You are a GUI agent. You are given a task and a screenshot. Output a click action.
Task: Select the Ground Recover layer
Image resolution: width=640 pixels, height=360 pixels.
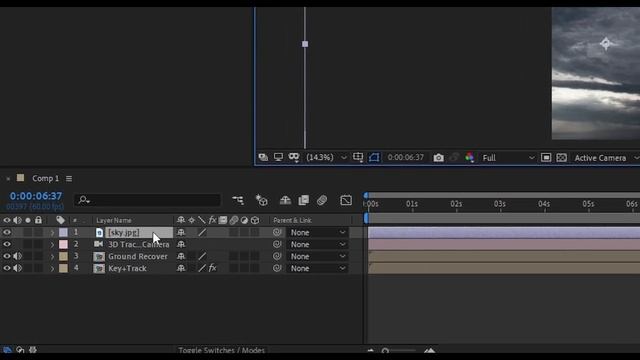click(x=138, y=256)
